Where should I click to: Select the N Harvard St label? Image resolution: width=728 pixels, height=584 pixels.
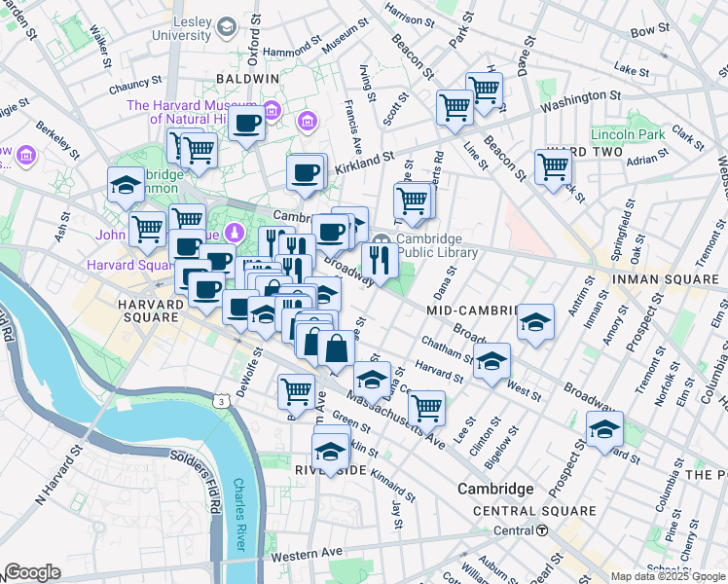[x=59, y=474]
